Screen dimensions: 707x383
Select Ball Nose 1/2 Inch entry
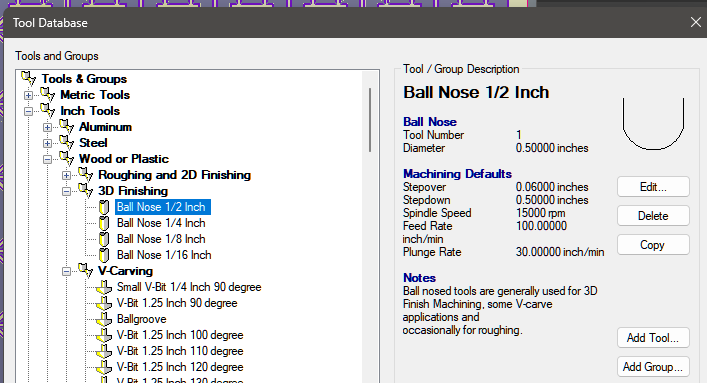(163, 207)
